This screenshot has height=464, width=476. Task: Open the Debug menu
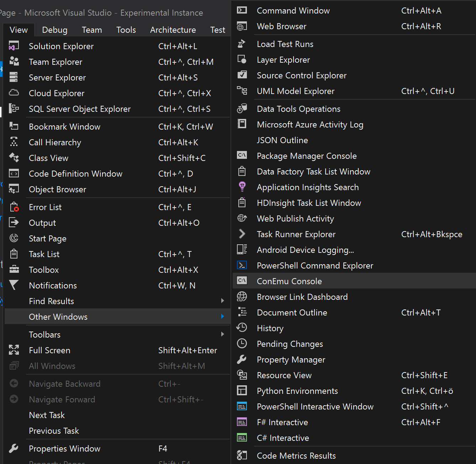click(x=55, y=30)
